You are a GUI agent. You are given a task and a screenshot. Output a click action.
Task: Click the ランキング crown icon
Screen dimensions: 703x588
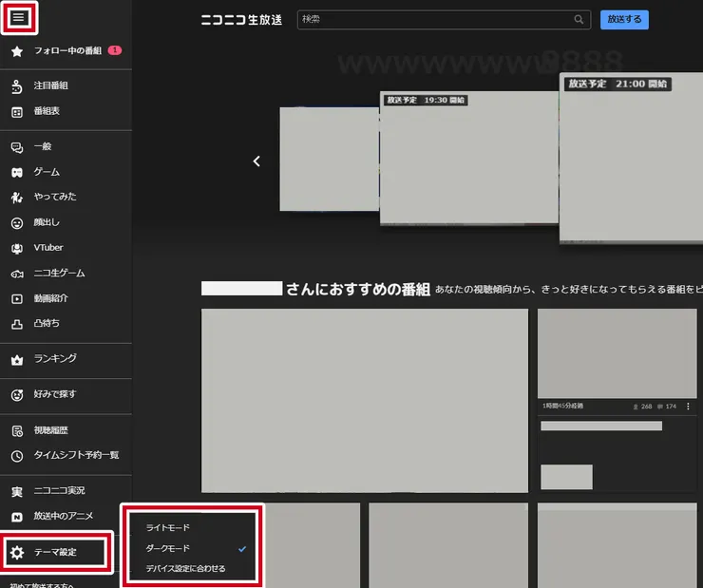[17, 359]
